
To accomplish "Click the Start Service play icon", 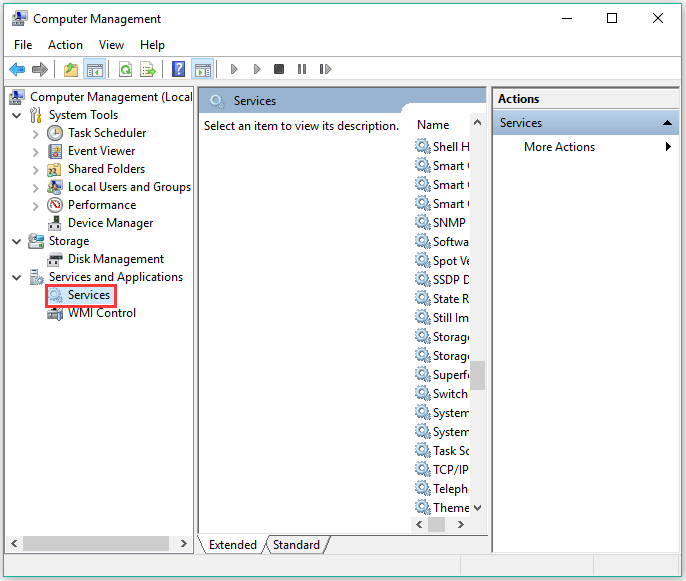I will pyautogui.click(x=234, y=69).
